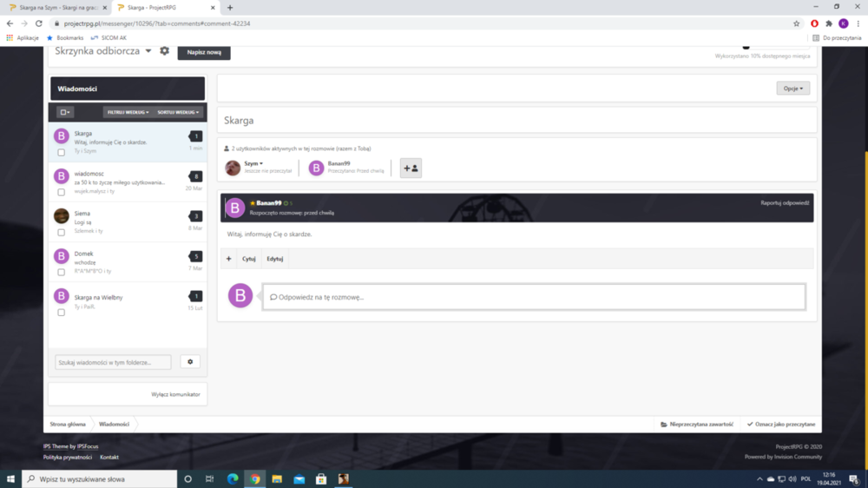This screenshot has height=488, width=868.
Task: Open the FILTRUJ WEDŁUG dropdown
Action: point(128,112)
